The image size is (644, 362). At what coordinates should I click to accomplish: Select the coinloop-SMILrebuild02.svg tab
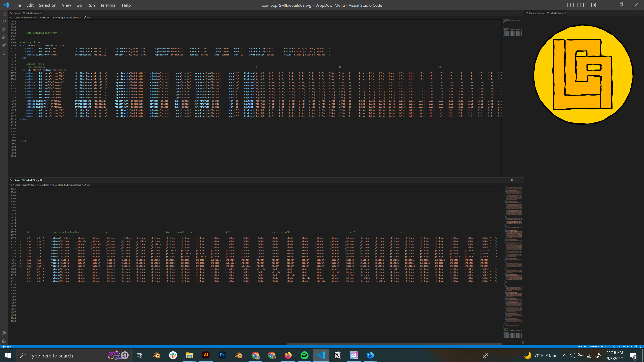coord(25,13)
